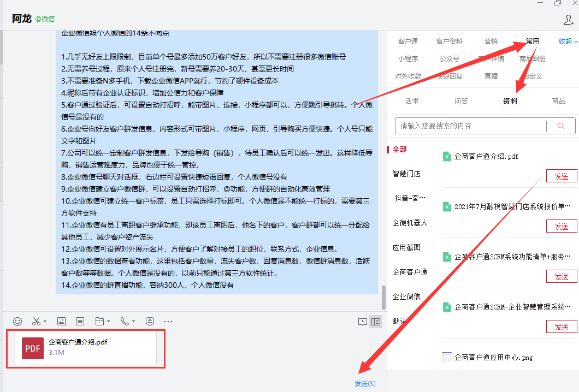Click the highlighted message about 14条不同点

point(217,162)
